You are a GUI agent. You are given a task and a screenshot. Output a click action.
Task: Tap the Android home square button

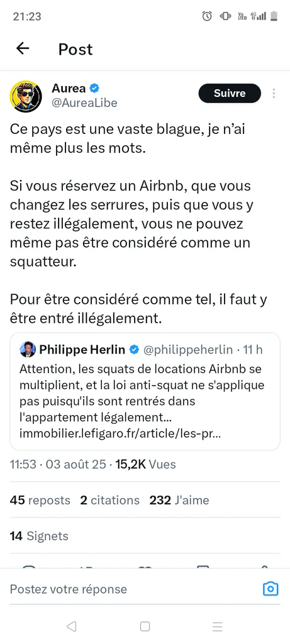[x=145, y=626]
